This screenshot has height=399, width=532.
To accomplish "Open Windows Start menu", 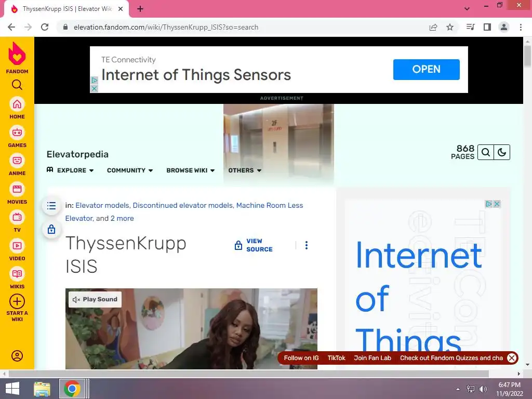I will 12,389.
